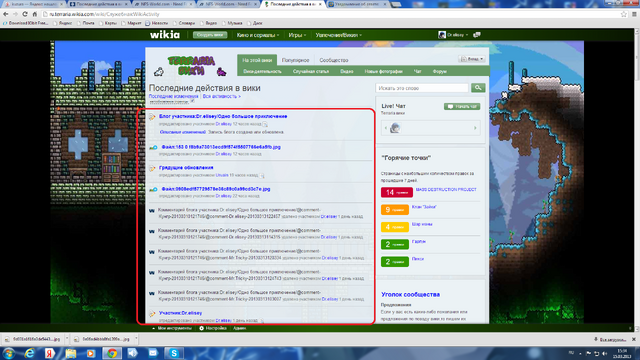This screenshot has width=640, height=360.
Task: Open the Сообщество tab
Action: 333,60
